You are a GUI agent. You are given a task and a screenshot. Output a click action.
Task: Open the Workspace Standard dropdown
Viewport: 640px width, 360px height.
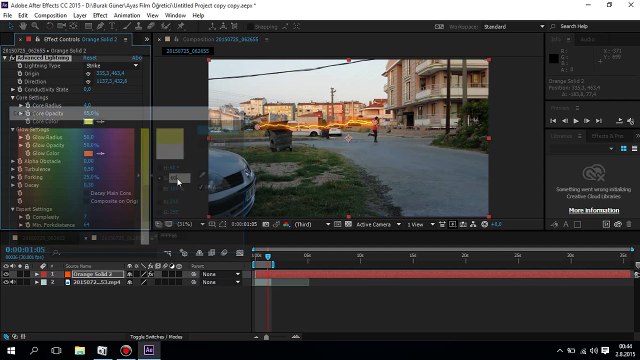click(x=514, y=27)
